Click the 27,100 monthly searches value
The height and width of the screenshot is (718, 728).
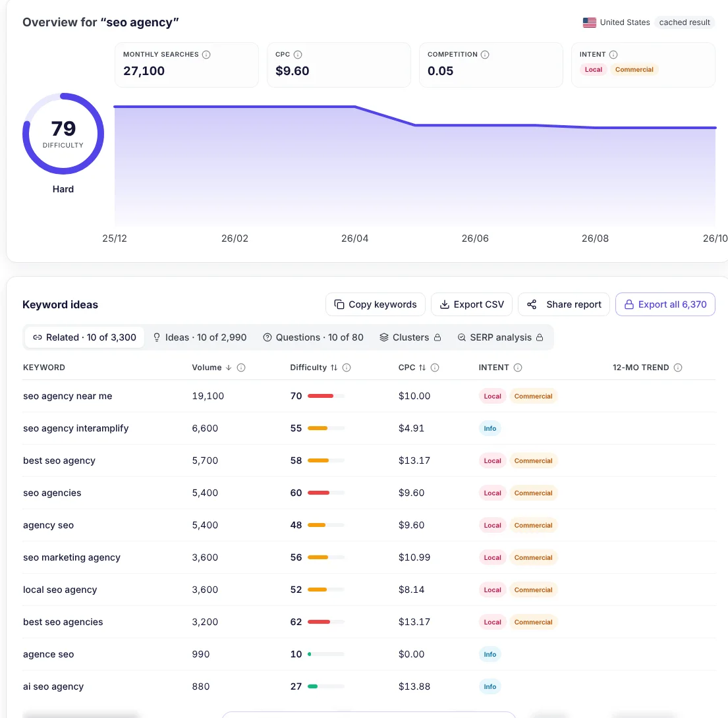pos(144,71)
